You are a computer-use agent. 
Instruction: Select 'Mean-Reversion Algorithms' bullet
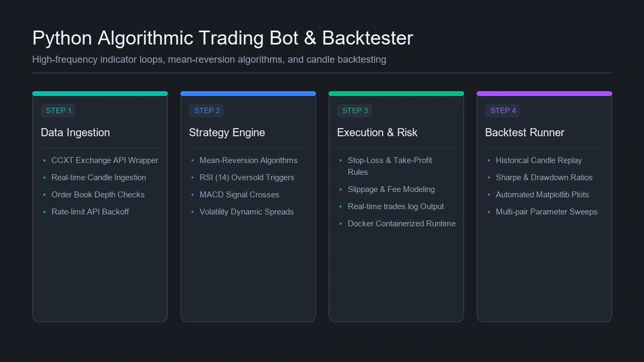tap(248, 160)
